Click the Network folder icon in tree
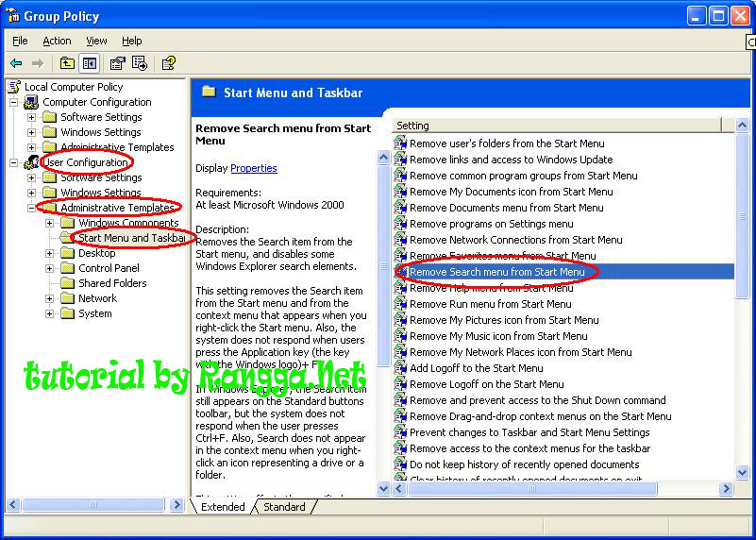The image size is (756, 540). (x=67, y=298)
